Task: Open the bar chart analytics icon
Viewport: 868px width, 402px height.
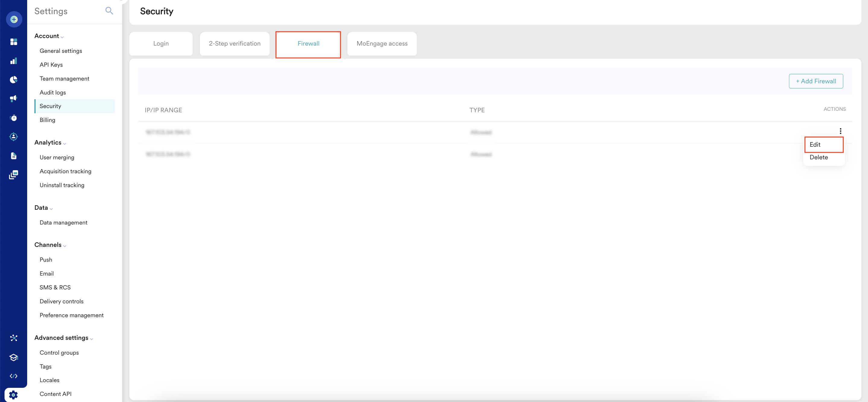Action: [14, 61]
